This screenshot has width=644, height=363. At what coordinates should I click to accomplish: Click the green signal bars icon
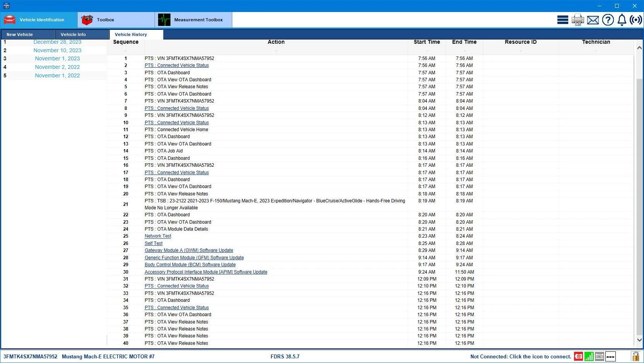click(589, 356)
